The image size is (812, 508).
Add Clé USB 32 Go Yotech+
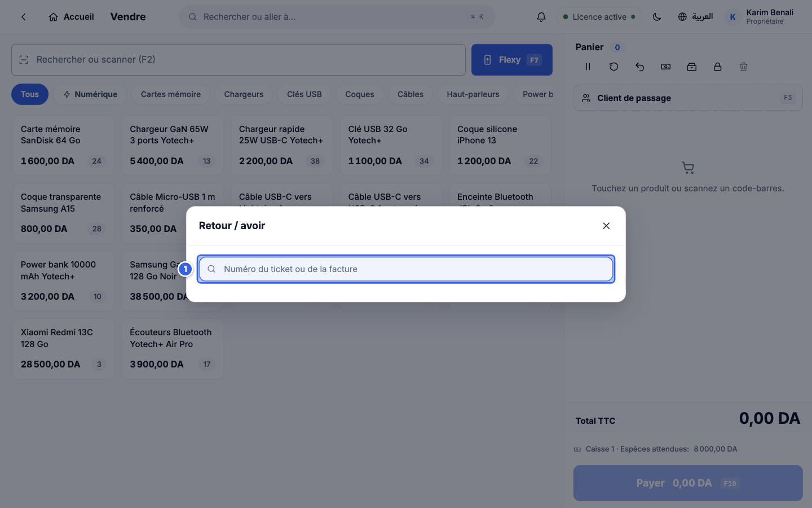(391, 146)
